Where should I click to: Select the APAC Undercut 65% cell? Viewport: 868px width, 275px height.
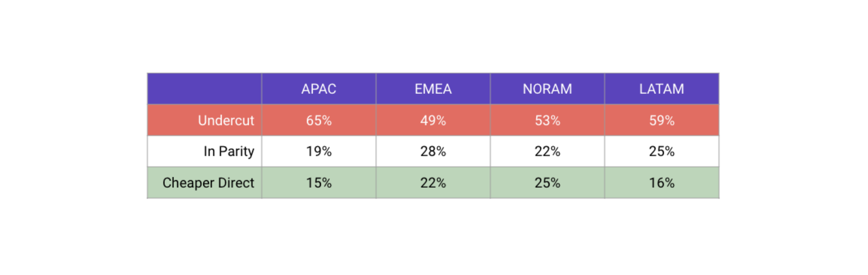point(319,120)
